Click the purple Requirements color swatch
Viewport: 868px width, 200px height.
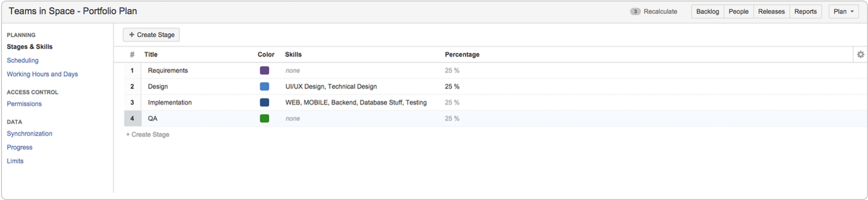(264, 70)
